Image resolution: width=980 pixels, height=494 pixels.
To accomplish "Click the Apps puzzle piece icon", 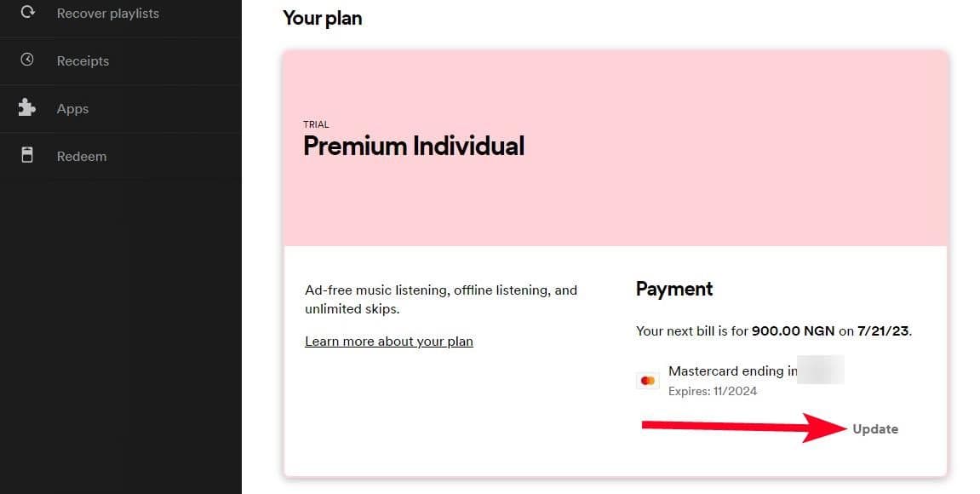I will pos(27,108).
